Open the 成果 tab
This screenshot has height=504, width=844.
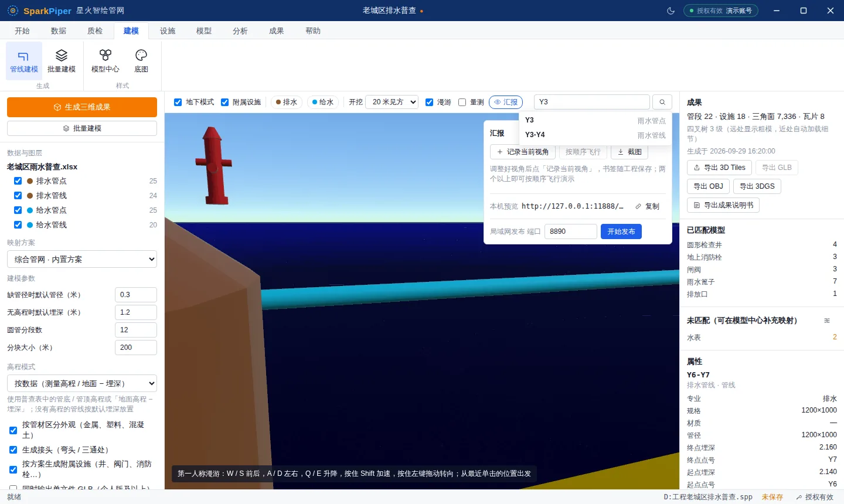277,31
